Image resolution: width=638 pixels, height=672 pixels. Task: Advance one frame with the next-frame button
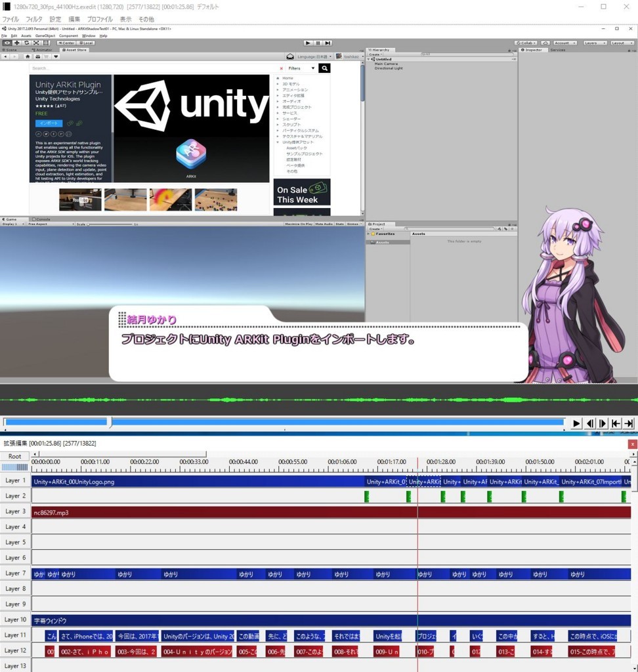(603, 423)
